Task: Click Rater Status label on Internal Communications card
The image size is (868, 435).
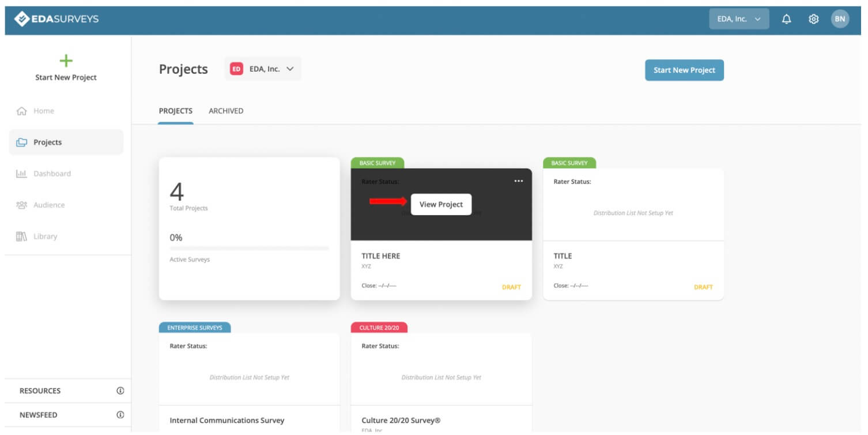Action: pyautogui.click(x=188, y=346)
